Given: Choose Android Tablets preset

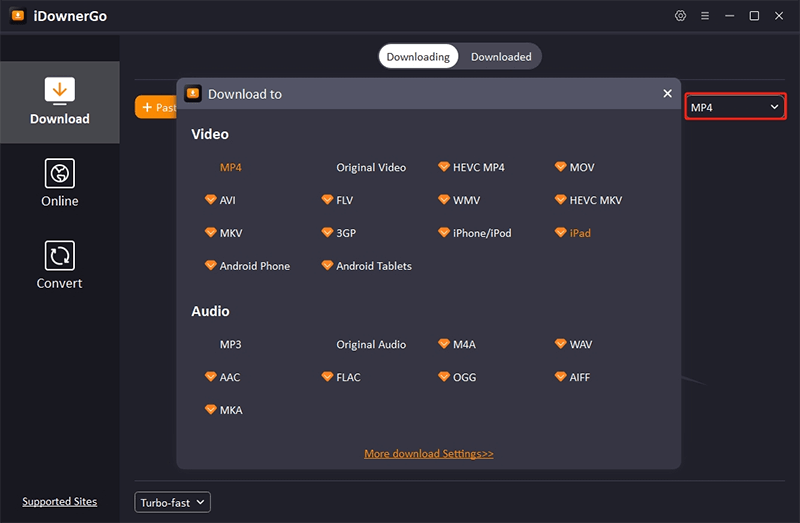Looking at the screenshot, I should pyautogui.click(x=373, y=266).
